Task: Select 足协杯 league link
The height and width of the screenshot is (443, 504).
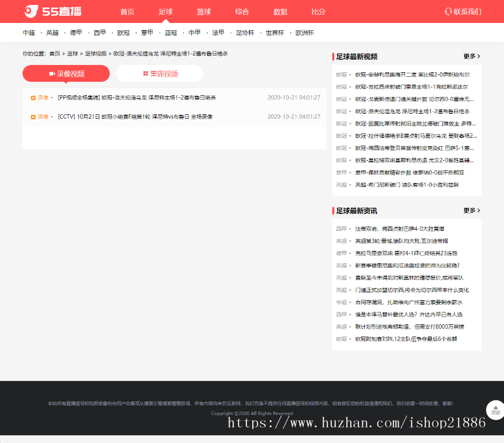Action: click(x=245, y=32)
